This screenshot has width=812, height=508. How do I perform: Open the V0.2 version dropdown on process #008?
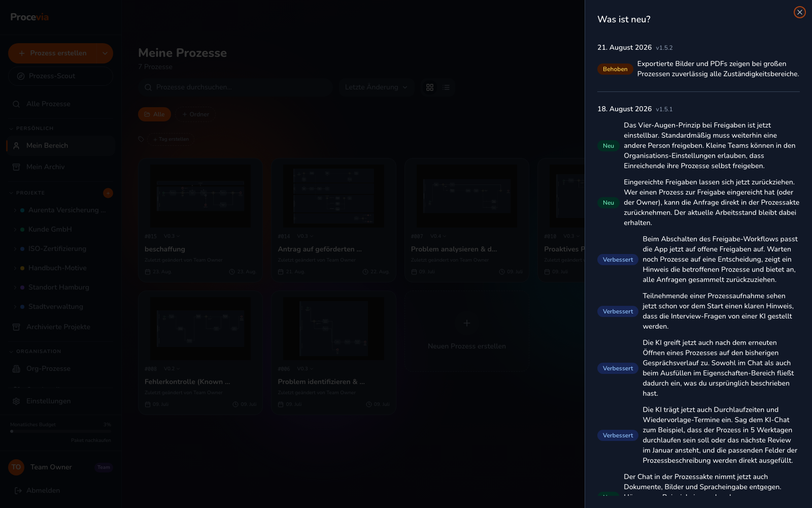(172, 369)
